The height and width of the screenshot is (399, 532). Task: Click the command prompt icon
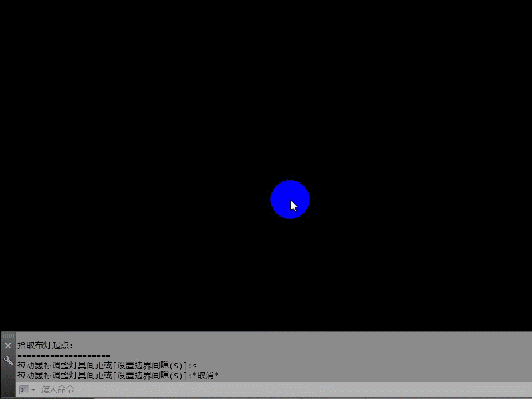click(x=25, y=390)
